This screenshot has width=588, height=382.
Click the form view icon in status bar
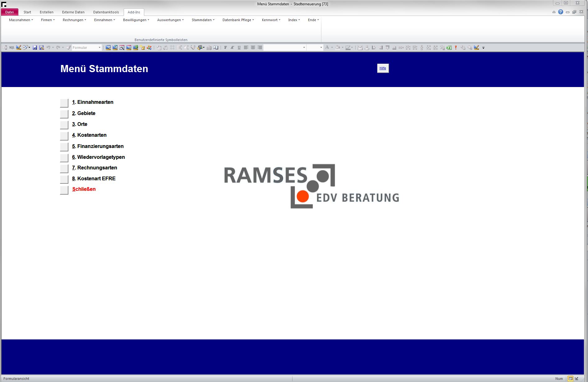(x=570, y=379)
